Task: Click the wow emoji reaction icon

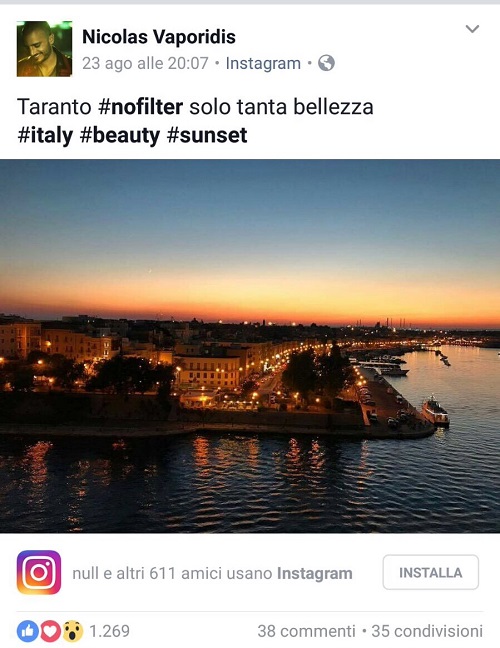Action: tap(73, 631)
